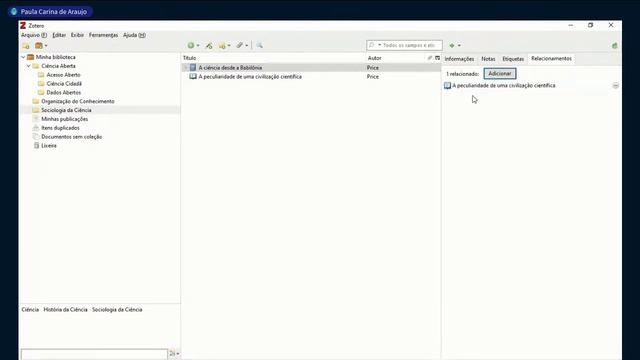Filter by the História da Ciência tag

(x=65, y=309)
